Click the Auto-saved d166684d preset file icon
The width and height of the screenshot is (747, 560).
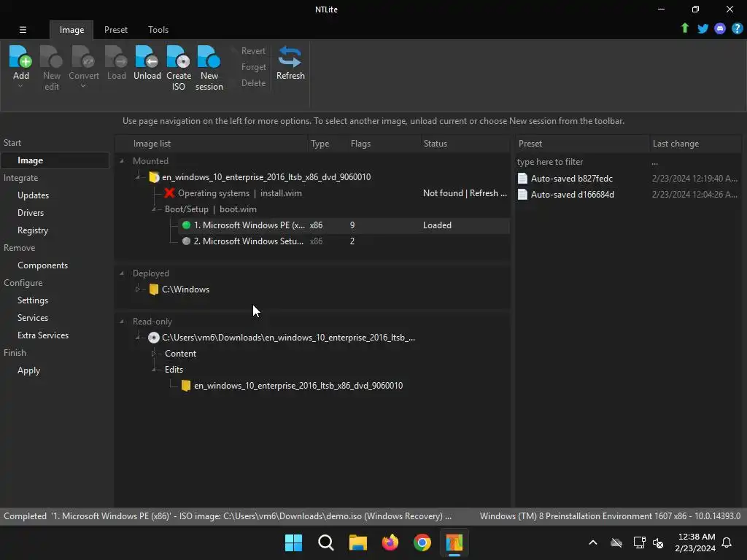tap(522, 194)
